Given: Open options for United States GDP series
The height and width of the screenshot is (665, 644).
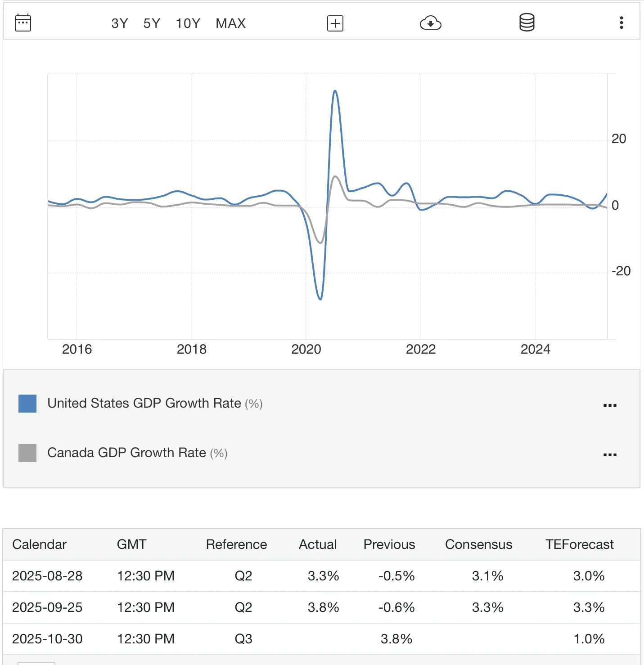Looking at the screenshot, I should 609,405.
